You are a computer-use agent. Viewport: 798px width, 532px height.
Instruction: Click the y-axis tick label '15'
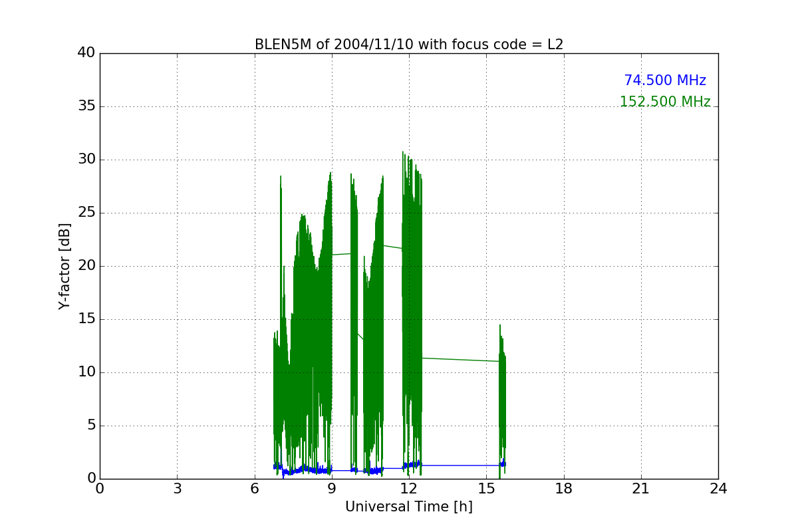click(x=86, y=319)
